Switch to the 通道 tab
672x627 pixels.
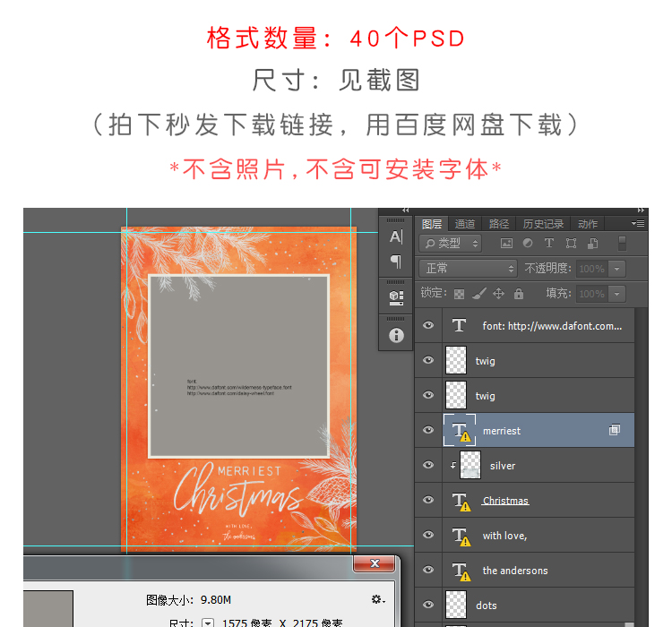click(x=465, y=224)
